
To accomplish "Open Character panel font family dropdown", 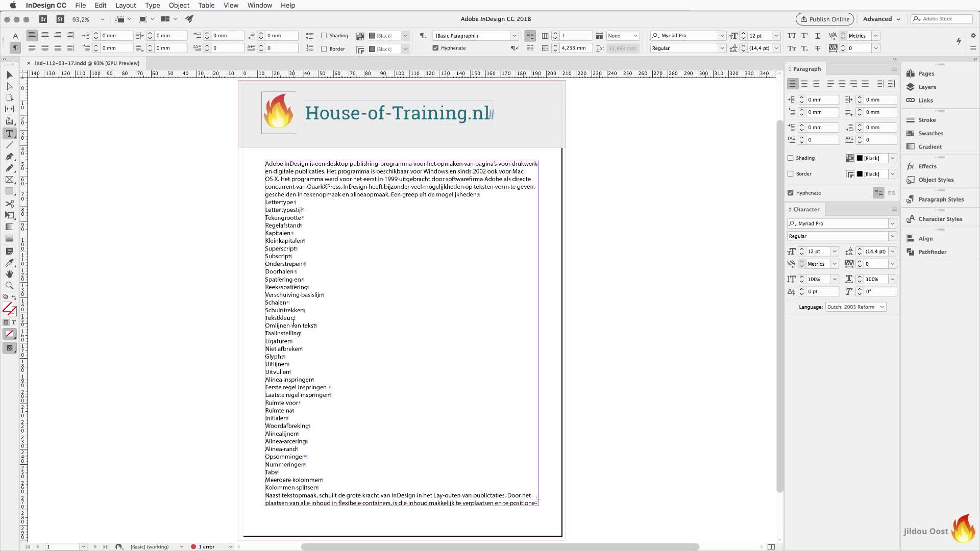I will [x=892, y=223].
